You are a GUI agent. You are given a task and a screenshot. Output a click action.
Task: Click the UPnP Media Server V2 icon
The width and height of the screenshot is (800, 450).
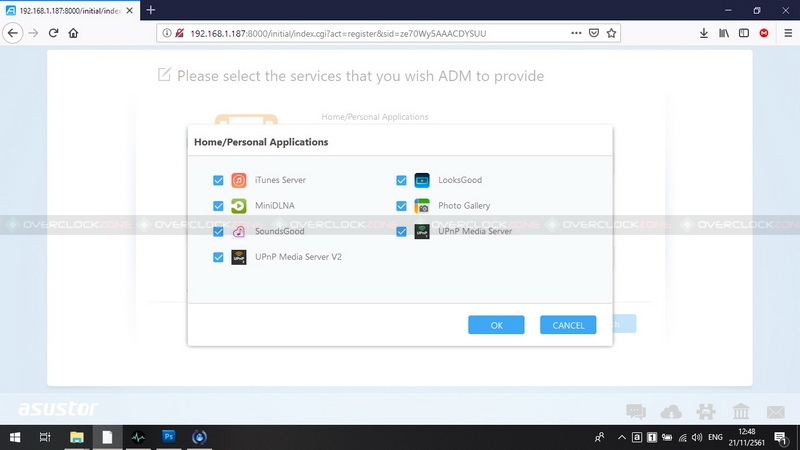[239, 257]
